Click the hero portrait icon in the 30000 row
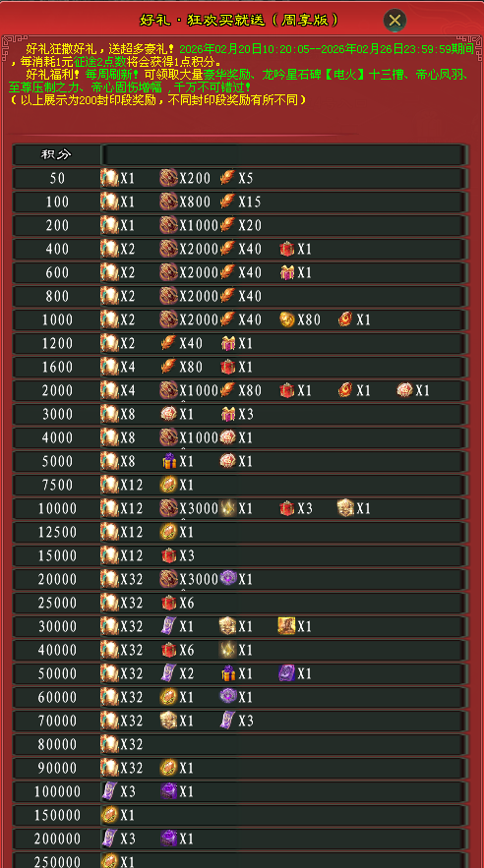484x868 pixels. (x=286, y=626)
